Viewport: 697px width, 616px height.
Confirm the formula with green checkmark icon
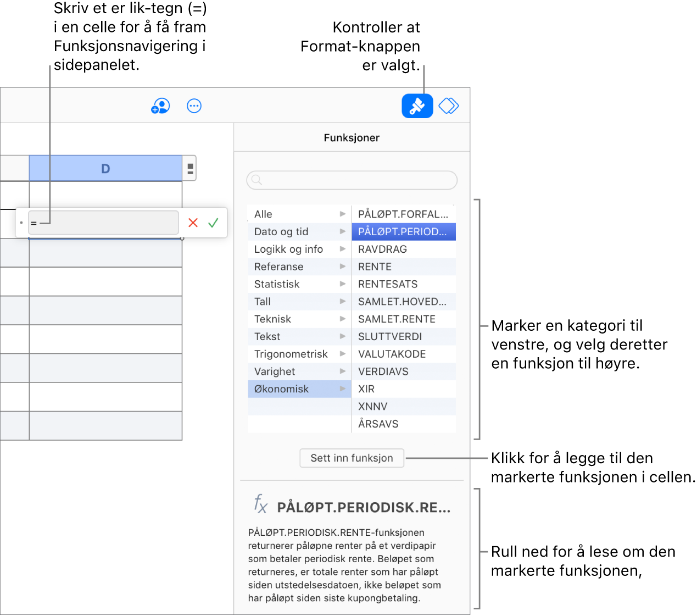point(214,223)
